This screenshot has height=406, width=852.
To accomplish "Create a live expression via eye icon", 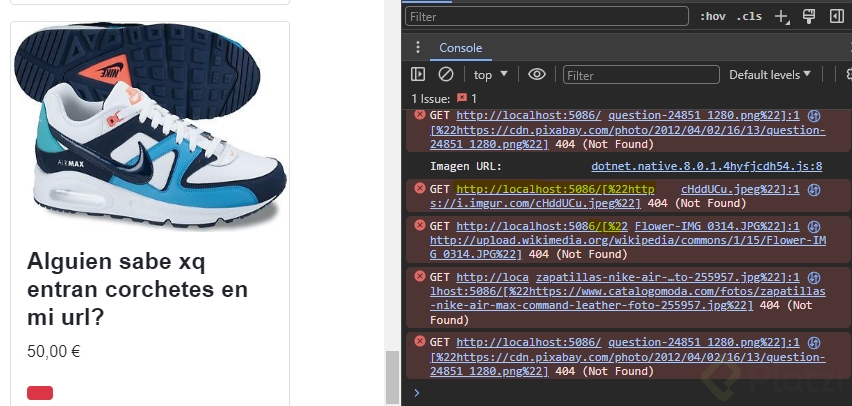I will (x=537, y=74).
